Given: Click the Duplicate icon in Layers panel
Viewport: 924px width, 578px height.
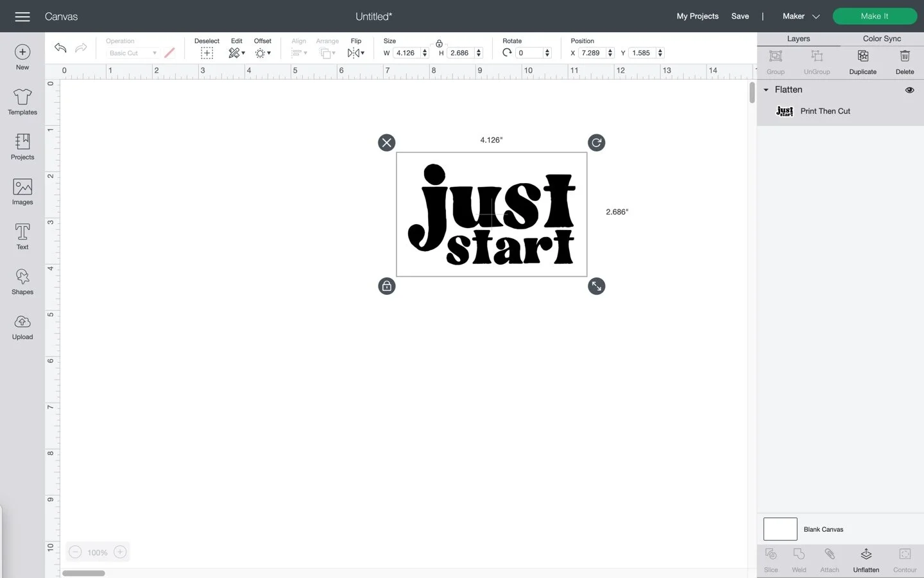Looking at the screenshot, I should pyautogui.click(x=862, y=61).
